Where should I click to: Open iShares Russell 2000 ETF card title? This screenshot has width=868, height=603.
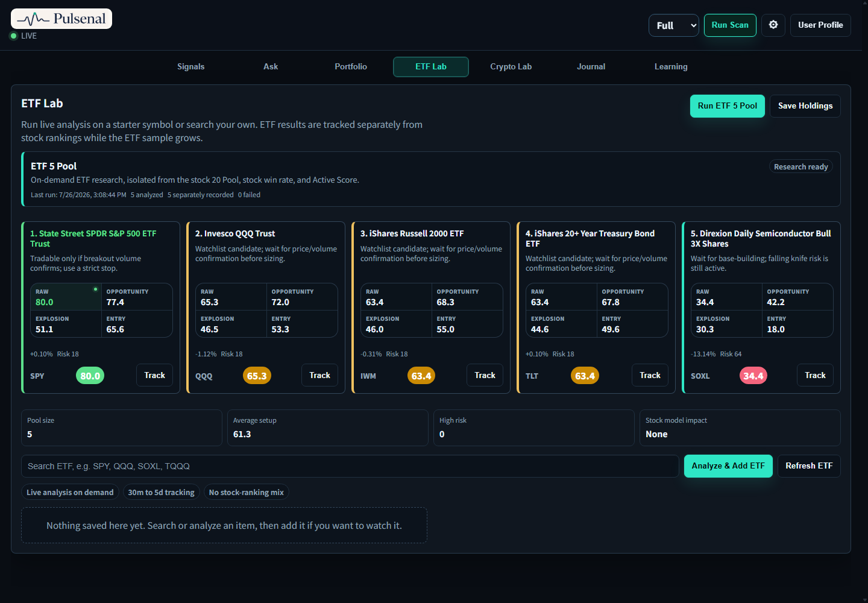(x=412, y=233)
